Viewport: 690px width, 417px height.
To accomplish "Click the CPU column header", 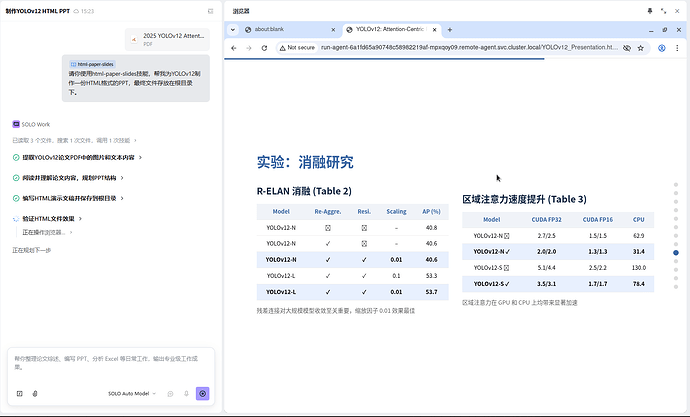I will pyautogui.click(x=639, y=219).
